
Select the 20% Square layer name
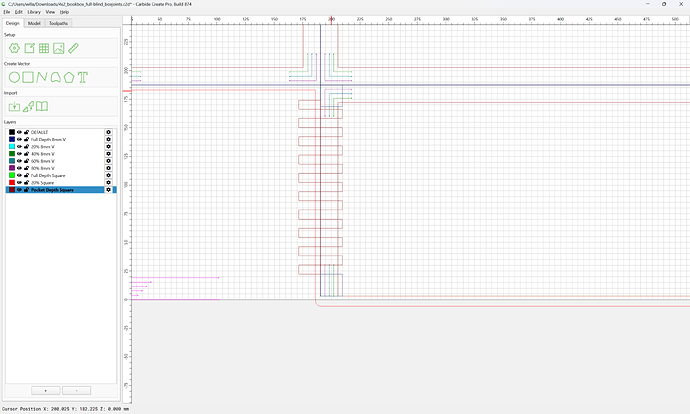tap(42, 183)
